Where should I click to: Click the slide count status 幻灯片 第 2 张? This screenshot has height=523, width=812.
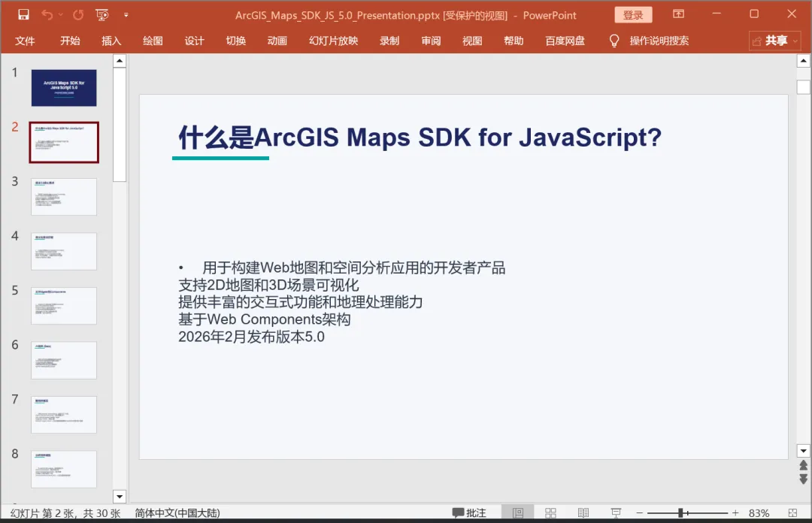click(x=65, y=513)
